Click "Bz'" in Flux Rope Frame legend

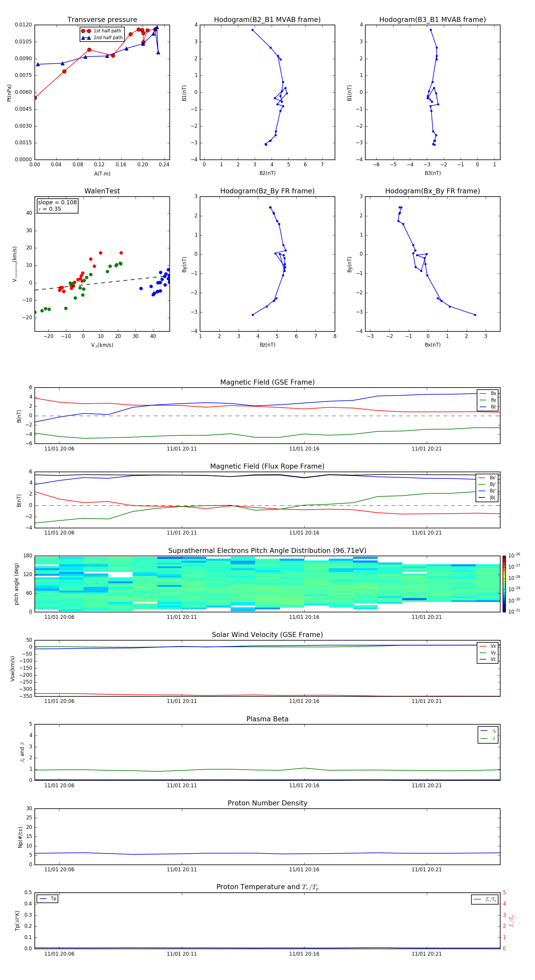(487, 491)
